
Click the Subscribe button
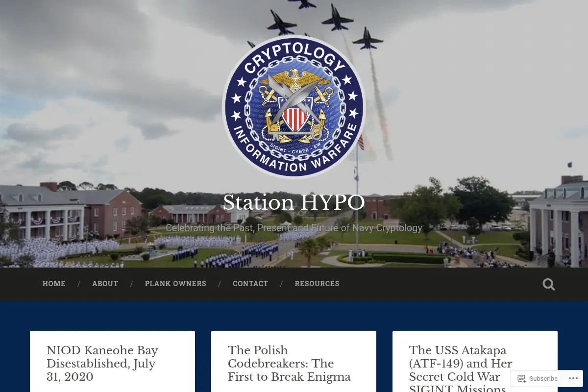[538, 378]
